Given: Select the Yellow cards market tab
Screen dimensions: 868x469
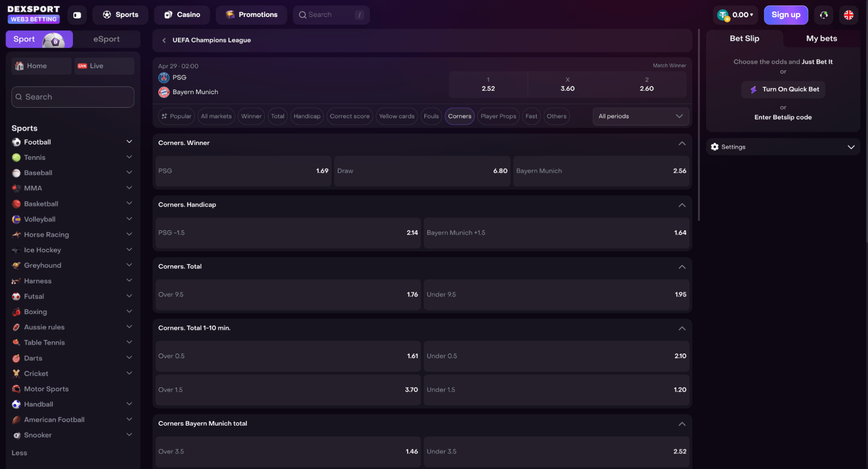Looking at the screenshot, I should (396, 116).
